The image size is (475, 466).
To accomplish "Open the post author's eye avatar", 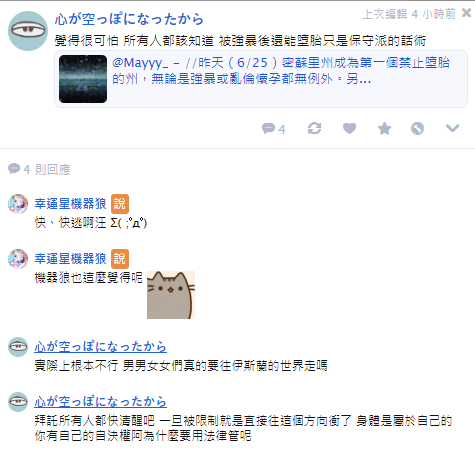I will (x=28, y=31).
